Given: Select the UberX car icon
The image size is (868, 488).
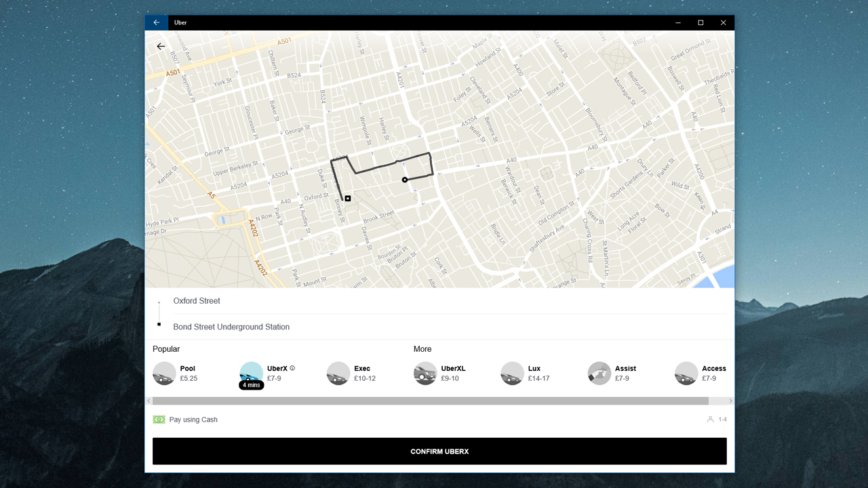Looking at the screenshot, I should click(x=252, y=372).
